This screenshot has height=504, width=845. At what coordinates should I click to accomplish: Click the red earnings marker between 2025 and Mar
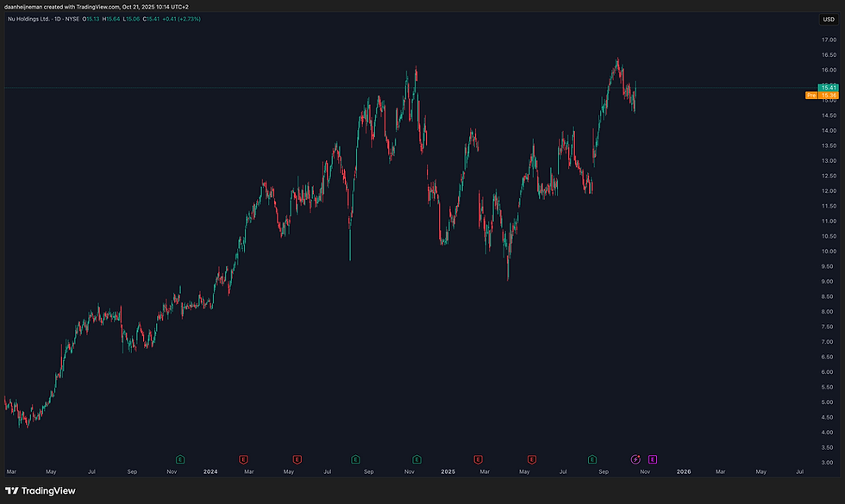pos(478,459)
